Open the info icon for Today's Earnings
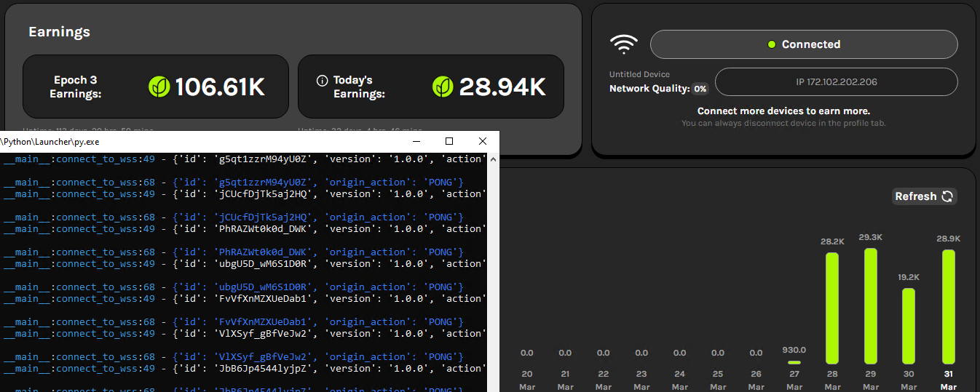Viewport: 980px width, 392px height. point(322,81)
